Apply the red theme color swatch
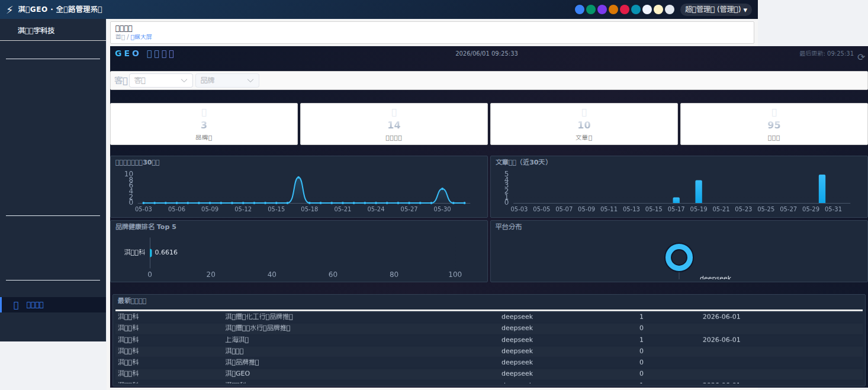The width and height of the screenshot is (868, 390). pos(625,9)
